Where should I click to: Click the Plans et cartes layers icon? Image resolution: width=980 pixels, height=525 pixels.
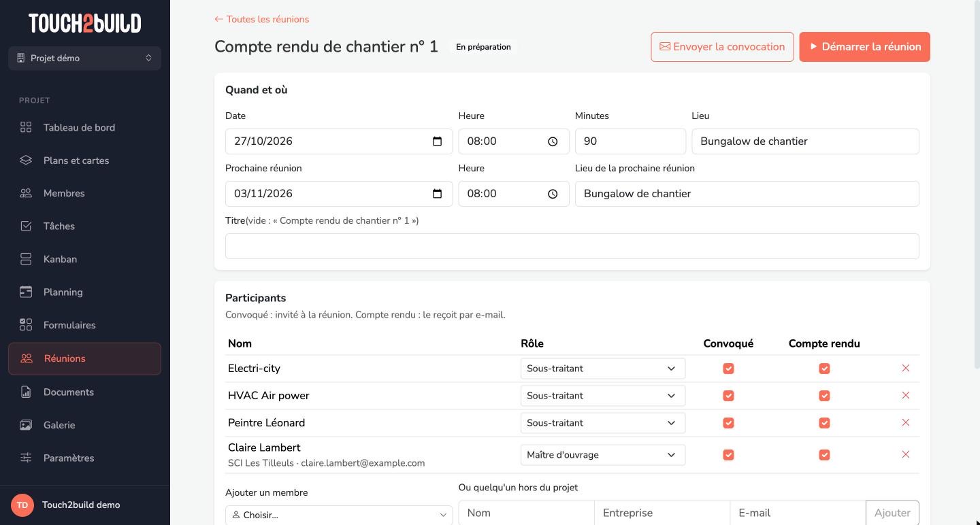(26, 160)
